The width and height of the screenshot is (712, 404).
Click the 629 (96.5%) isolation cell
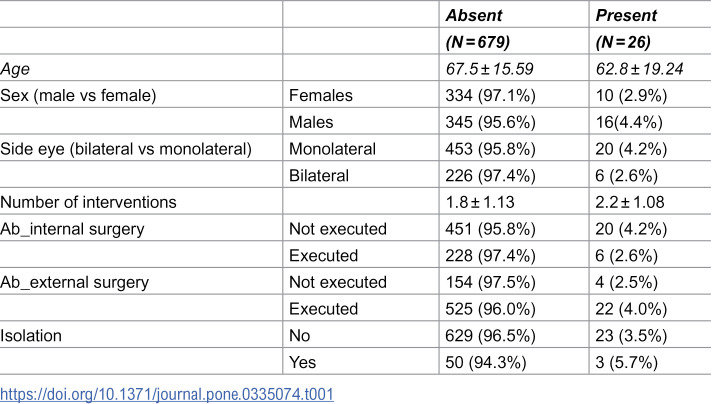click(490, 336)
